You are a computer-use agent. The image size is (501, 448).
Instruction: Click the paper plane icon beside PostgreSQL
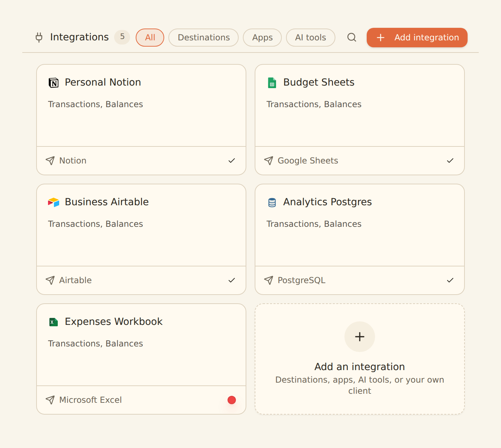[269, 280]
